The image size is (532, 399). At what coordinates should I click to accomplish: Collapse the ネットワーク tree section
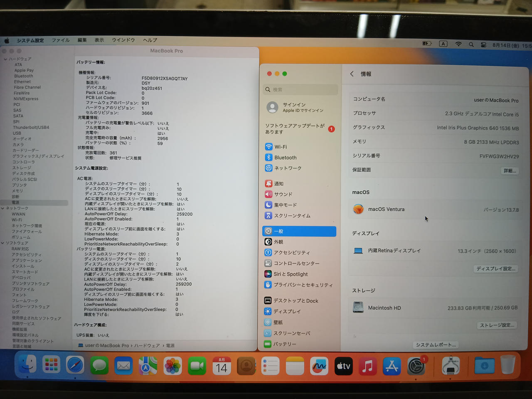(3, 208)
